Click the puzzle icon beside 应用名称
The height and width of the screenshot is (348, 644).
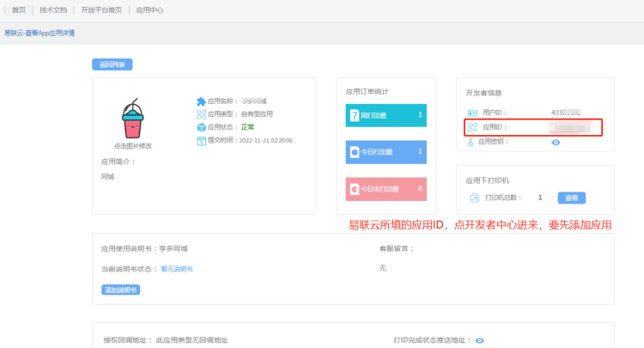[201, 101]
